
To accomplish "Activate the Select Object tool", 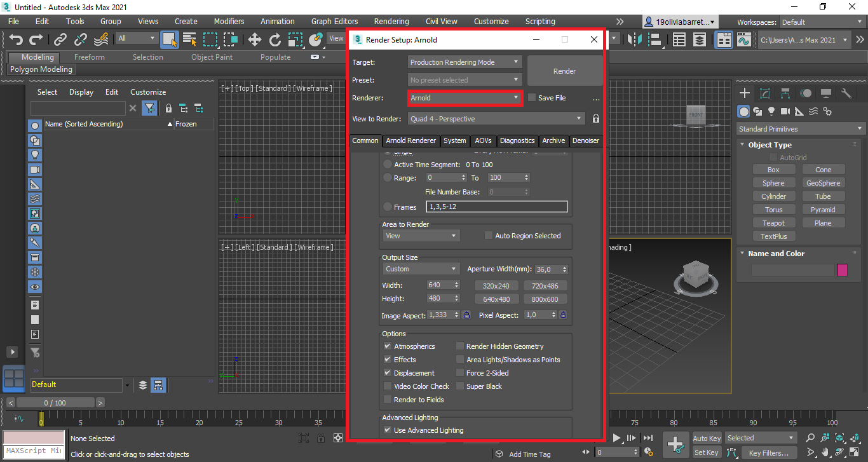I will click(x=170, y=40).
